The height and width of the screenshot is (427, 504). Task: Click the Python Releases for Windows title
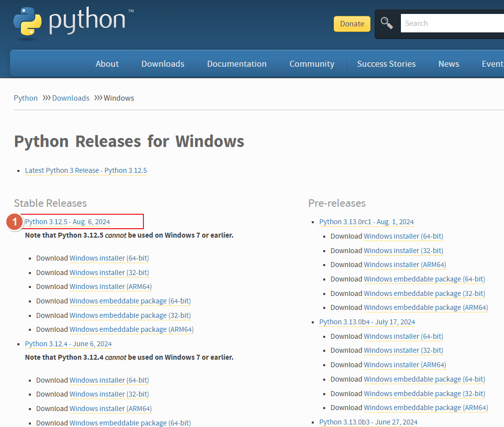tap(129, 142)
